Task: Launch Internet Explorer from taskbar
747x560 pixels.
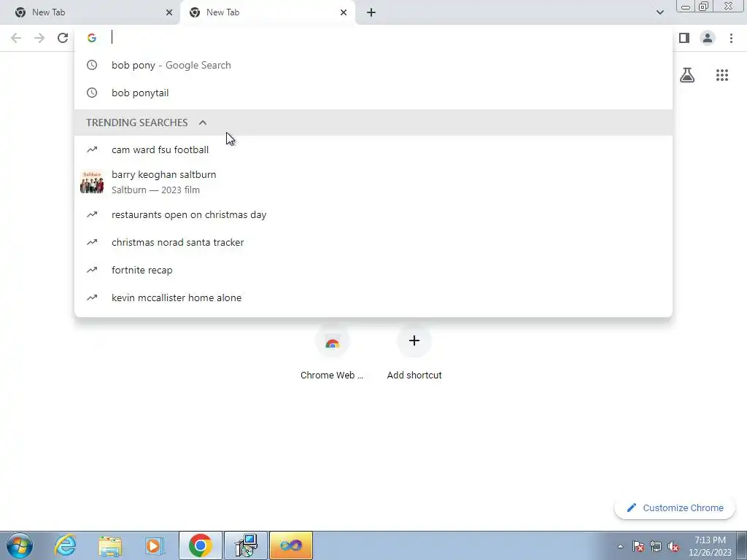Action: tap(65, 545)
